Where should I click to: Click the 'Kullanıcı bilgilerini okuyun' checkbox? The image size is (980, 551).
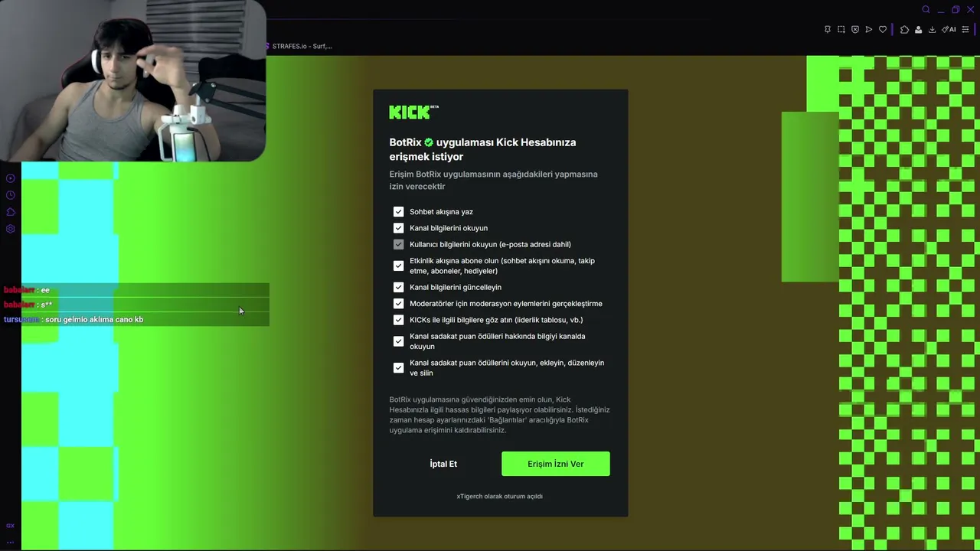tap(398, 244)
